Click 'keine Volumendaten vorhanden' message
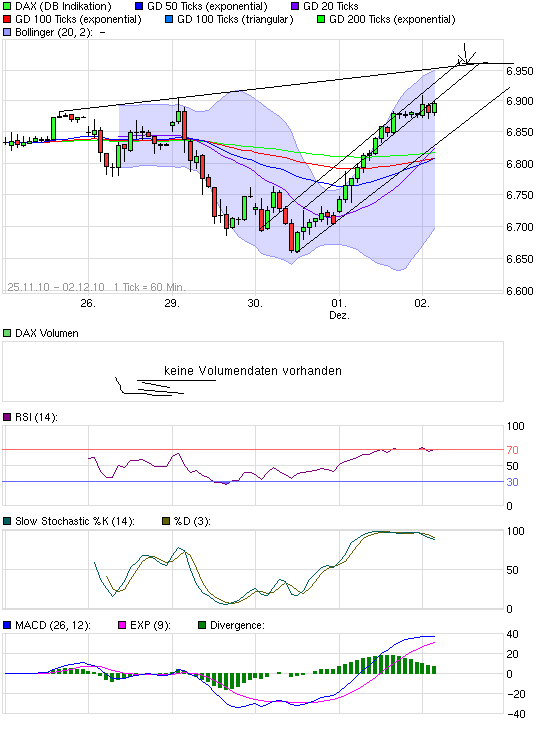This screenshot has width=545, height=748. click(x=252, y=371)
